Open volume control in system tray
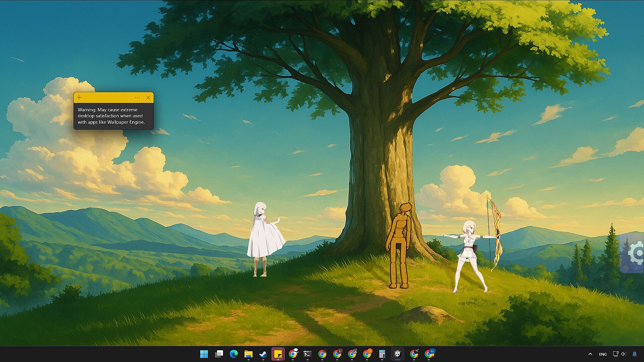Screen dimensions: 644x362 click(624, 354)
